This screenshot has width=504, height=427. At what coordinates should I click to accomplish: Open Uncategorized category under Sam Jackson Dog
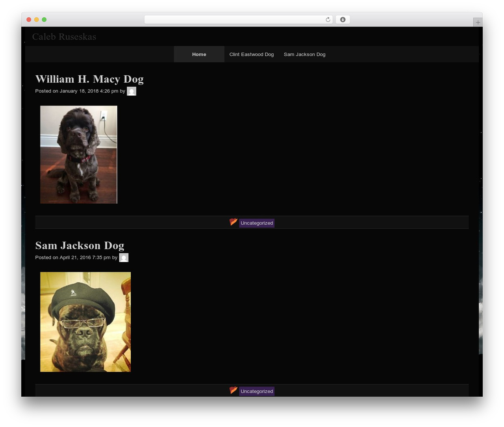tap(257, 391)
